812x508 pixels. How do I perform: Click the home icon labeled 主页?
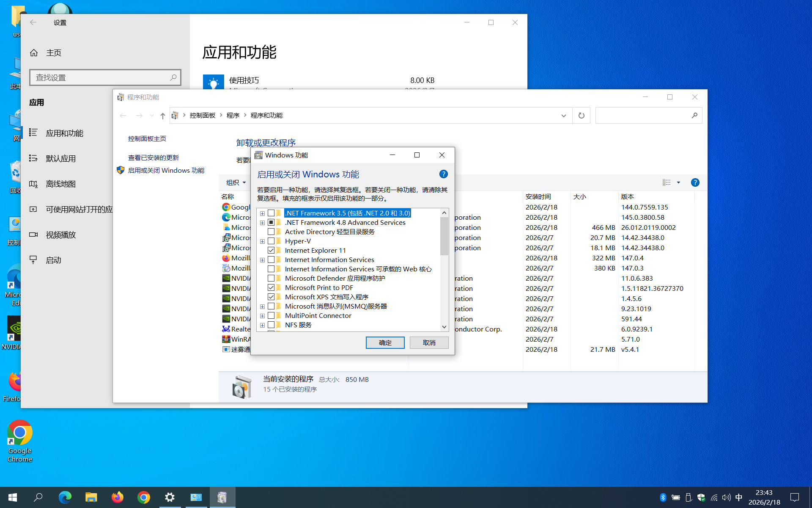[34, 53]
